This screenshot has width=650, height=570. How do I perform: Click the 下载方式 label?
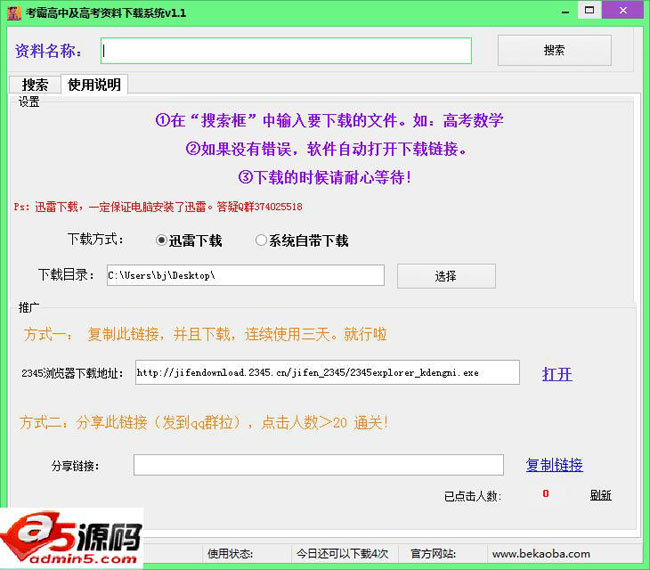click(x=96, y=239)
